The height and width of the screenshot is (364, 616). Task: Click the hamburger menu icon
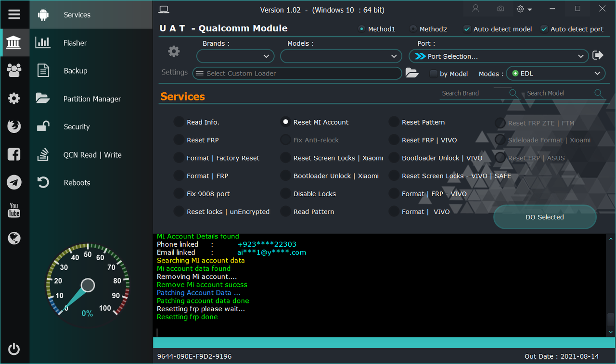pyautogui.click(x=14, y=14)
